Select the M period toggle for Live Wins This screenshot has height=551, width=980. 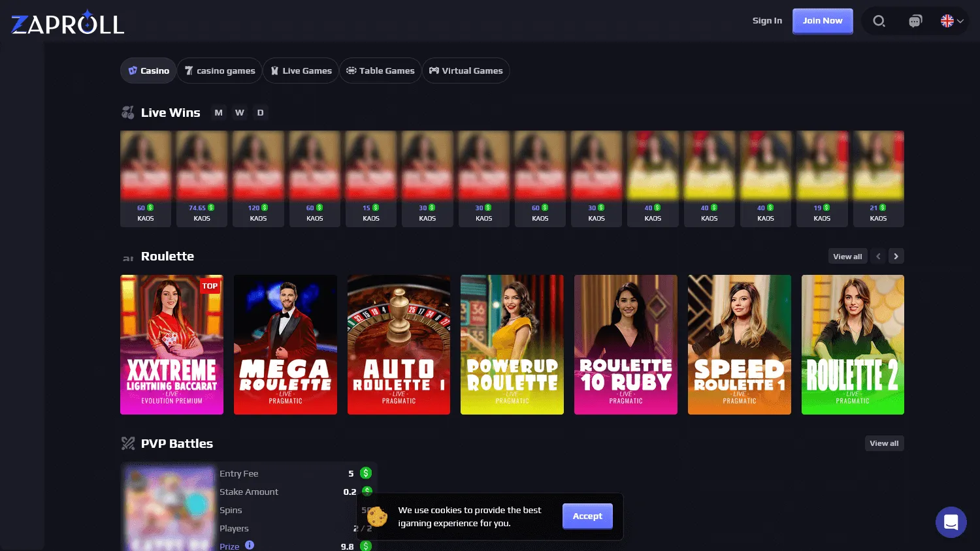coord(218,112)
